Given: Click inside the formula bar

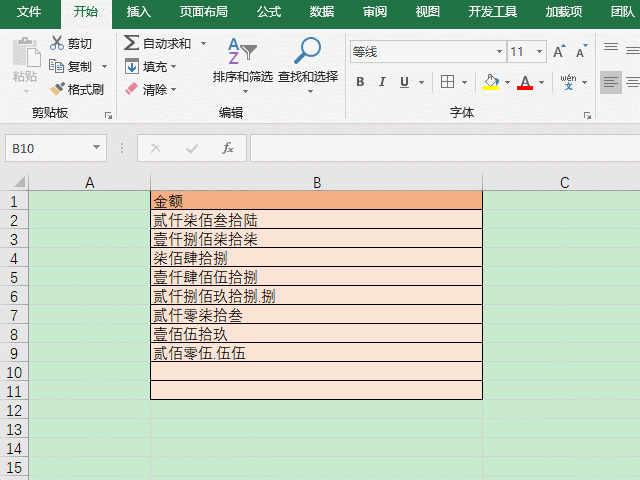Looking at the screenshot, I should tap(445, 148).
